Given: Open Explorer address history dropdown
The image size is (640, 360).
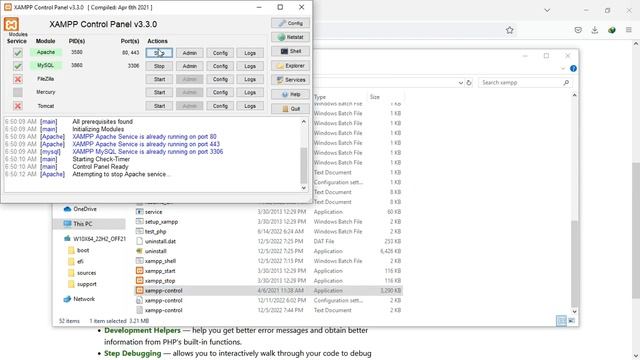Looking at the screenshot, I should 460,82.
